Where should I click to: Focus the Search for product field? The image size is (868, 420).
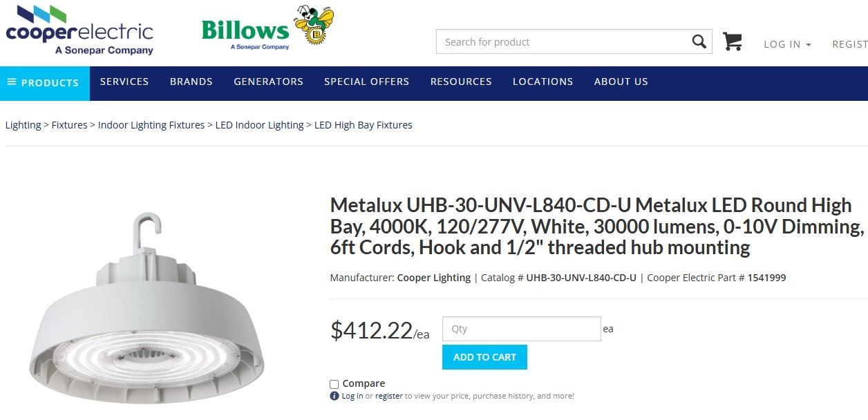[x=563, y=42]
